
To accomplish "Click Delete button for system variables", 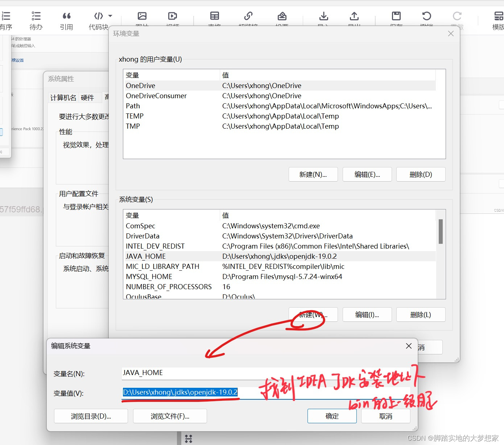I will point(421,315).
